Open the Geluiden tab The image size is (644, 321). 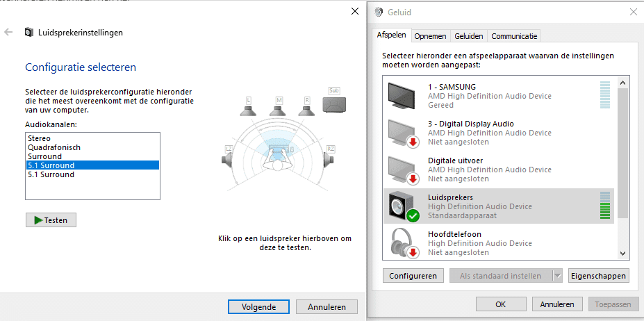click(469, 36)
